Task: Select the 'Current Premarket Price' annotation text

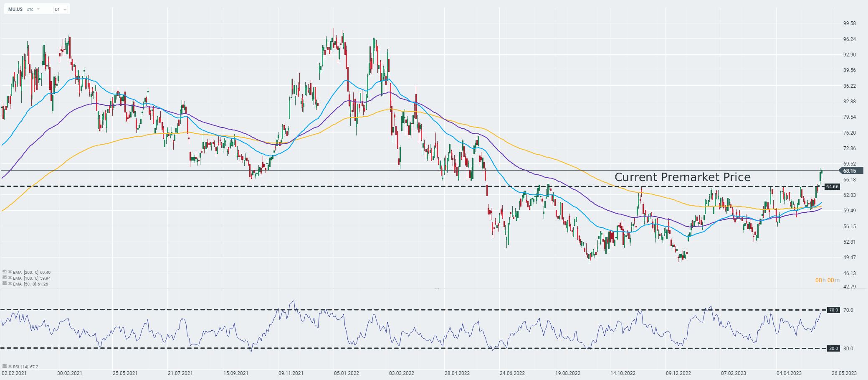Action: pyautogui.click(x=683, y=177)
